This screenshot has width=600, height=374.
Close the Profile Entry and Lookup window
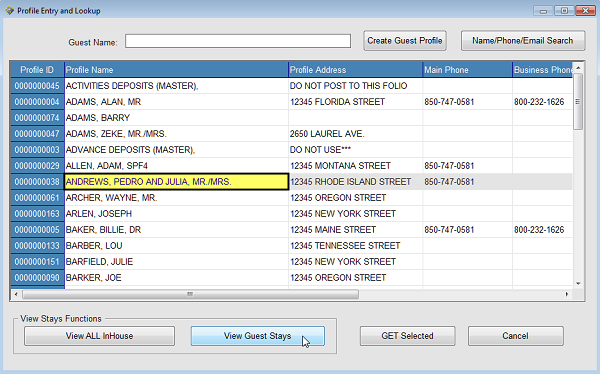point(585,11)
